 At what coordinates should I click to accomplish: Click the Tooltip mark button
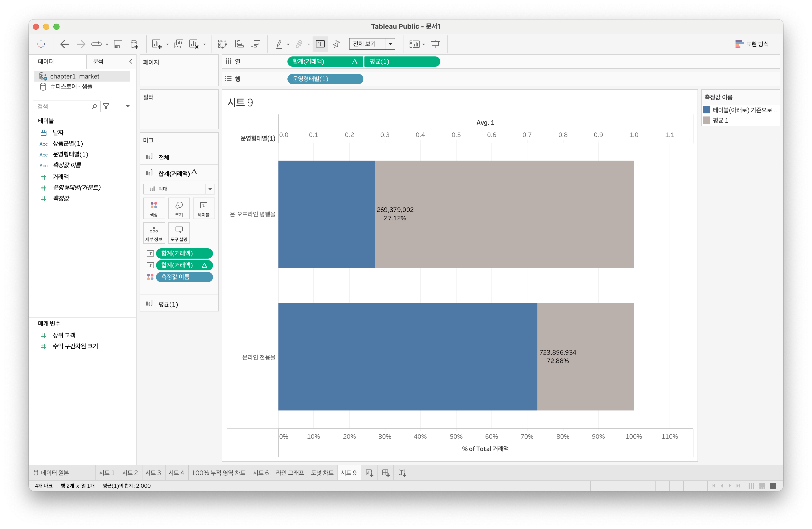179,233
